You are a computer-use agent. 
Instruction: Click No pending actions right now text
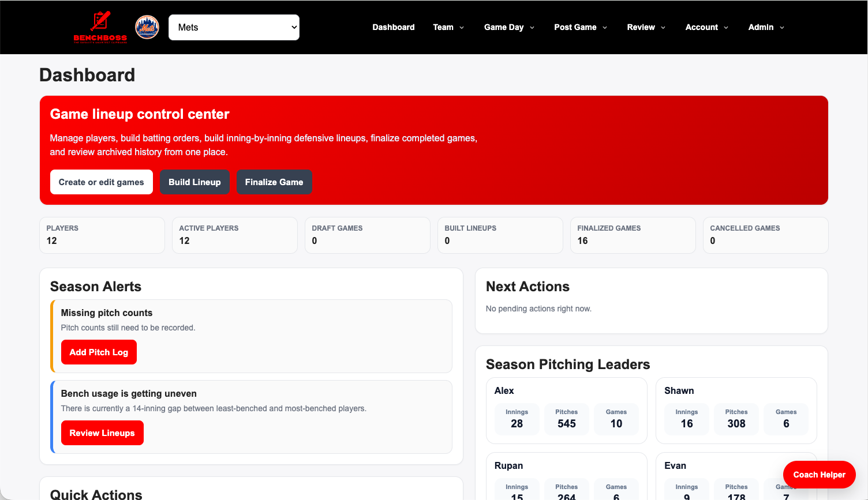point(538,309)
